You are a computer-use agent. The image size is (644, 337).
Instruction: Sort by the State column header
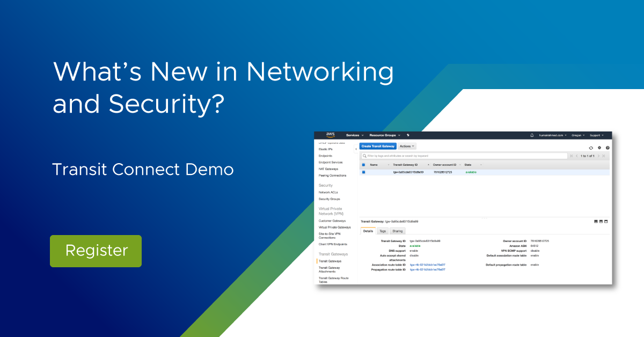pos(467,165)
